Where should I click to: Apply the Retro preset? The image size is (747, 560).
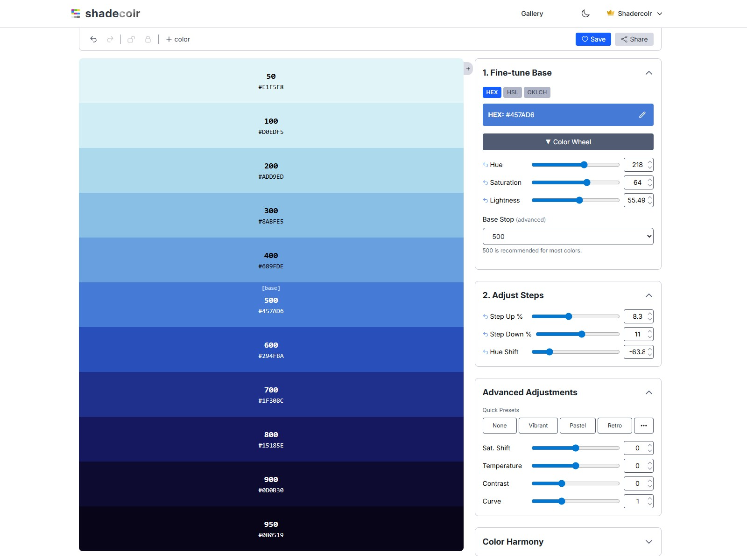click(615, 426)
